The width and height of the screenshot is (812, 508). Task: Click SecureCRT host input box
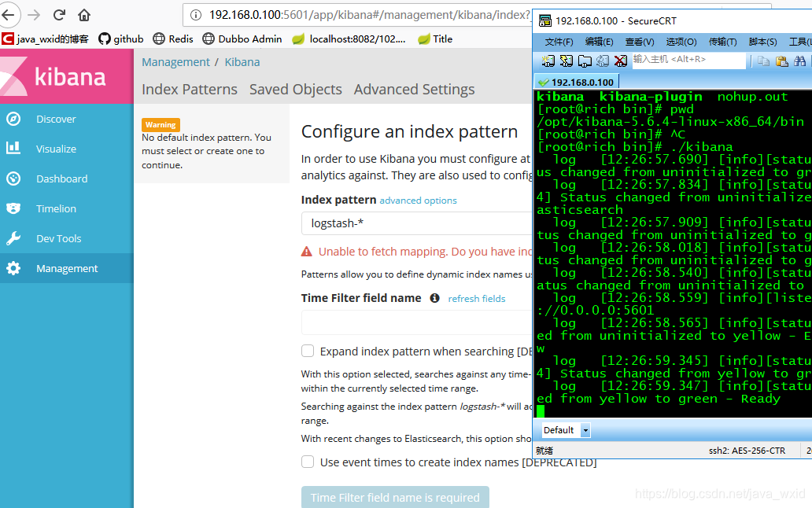(x=688, y=60)
